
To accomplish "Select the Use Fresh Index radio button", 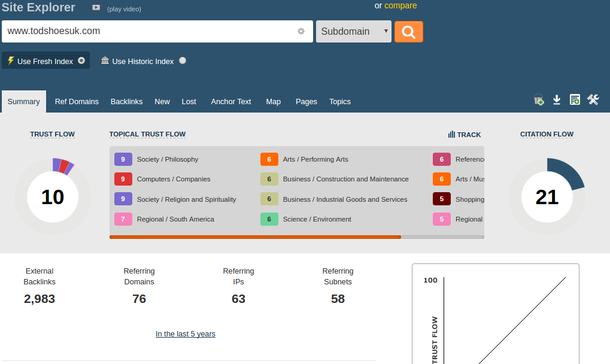I will coord(81,60).
